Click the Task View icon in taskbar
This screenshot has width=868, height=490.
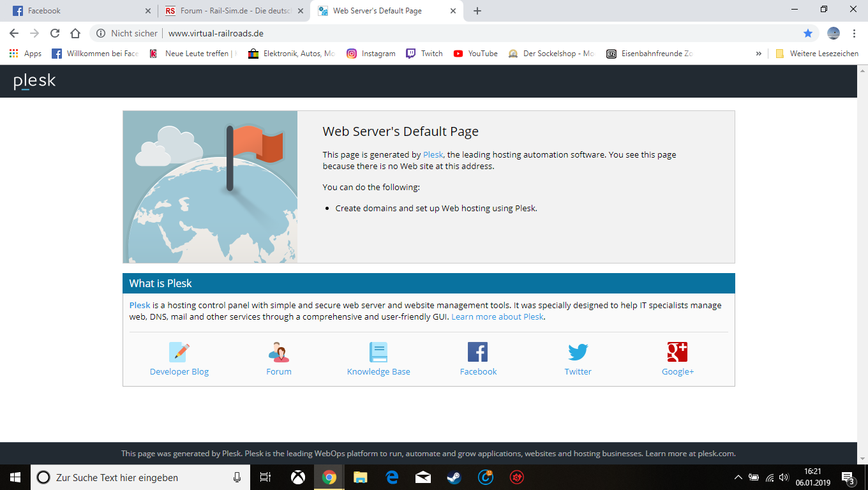(266, 477)
